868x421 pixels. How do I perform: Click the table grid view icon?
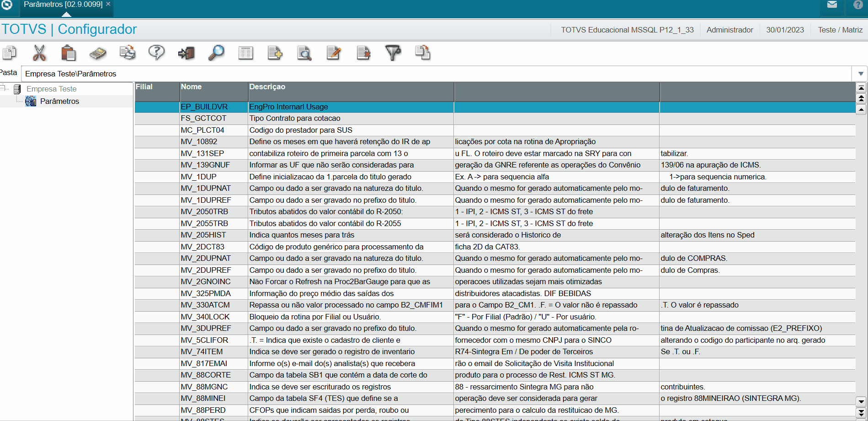coord(245,53)
